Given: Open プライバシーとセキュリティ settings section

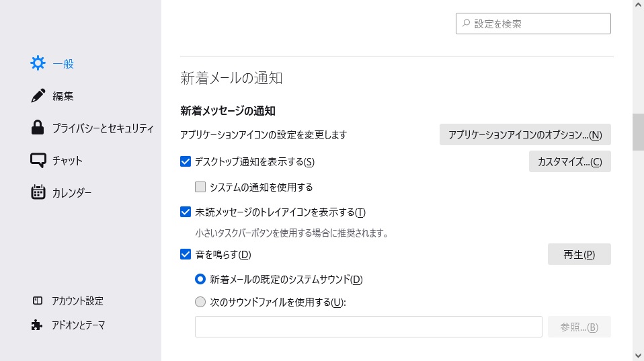Looking at the screenshot, I should 103,128.
